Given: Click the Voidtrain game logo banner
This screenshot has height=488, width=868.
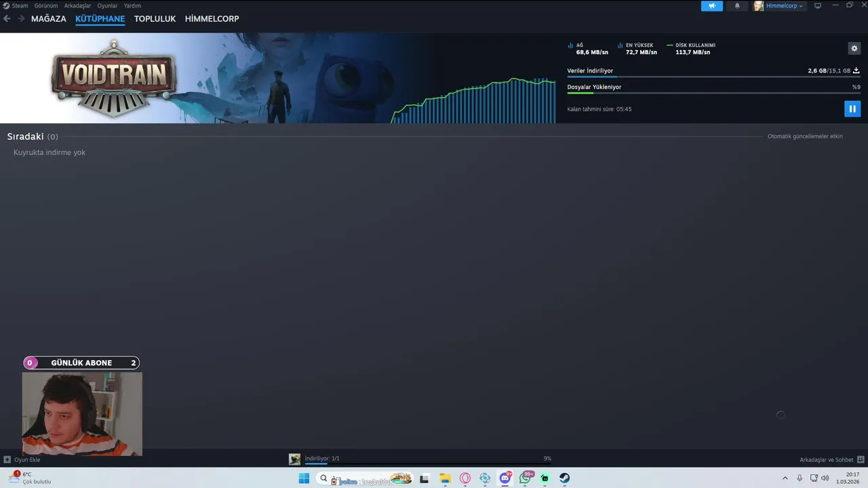Looking at the screenshot, I should [114, 78].
